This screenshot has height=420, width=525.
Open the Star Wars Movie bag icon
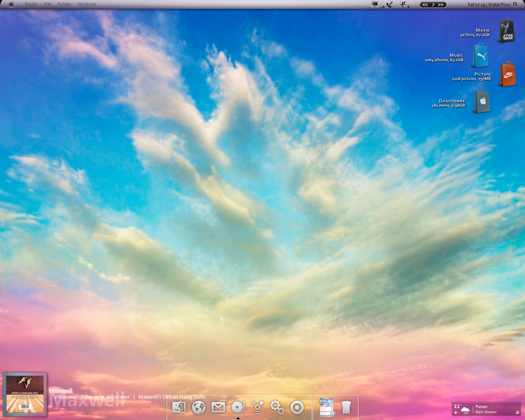click(507, 30)
